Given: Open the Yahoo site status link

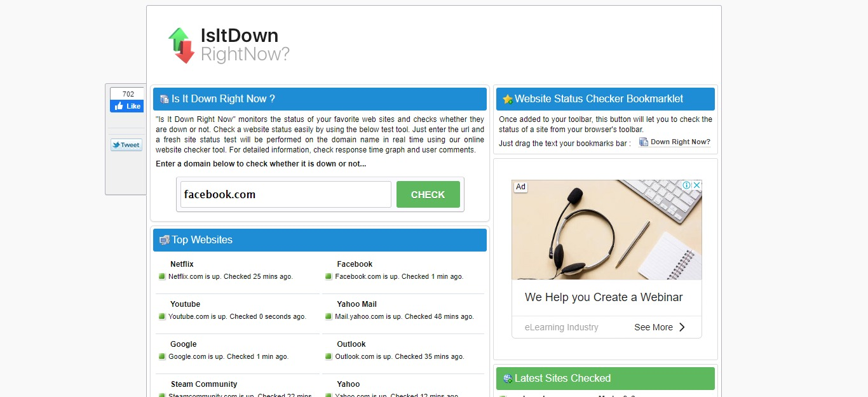Looking at the screenshot, I should coord(348,384).
